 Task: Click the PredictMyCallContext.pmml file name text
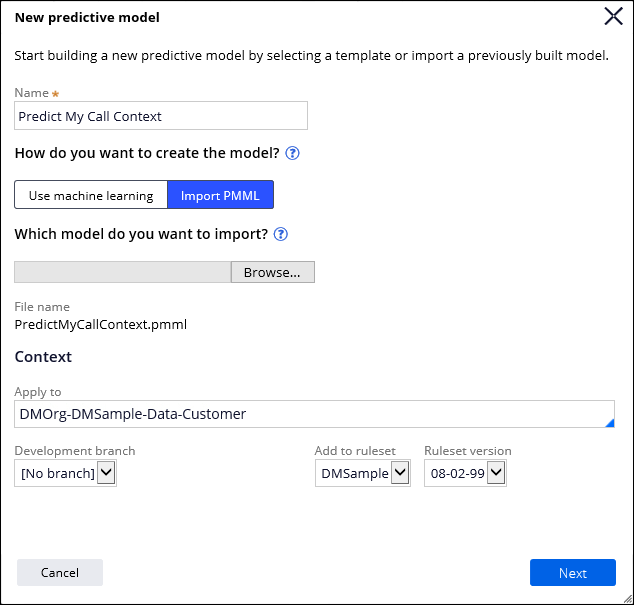101,324
